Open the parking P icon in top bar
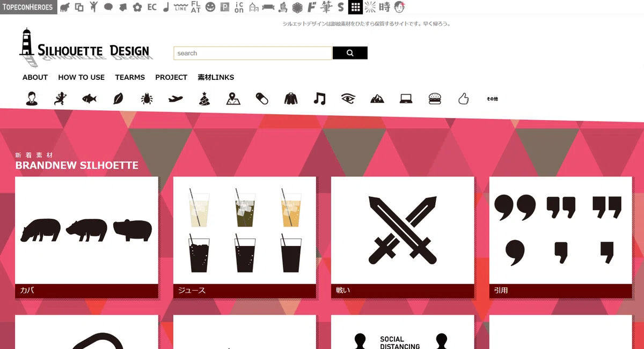The height and width of the screenshot is (349, 644). (x=225, y=7)
